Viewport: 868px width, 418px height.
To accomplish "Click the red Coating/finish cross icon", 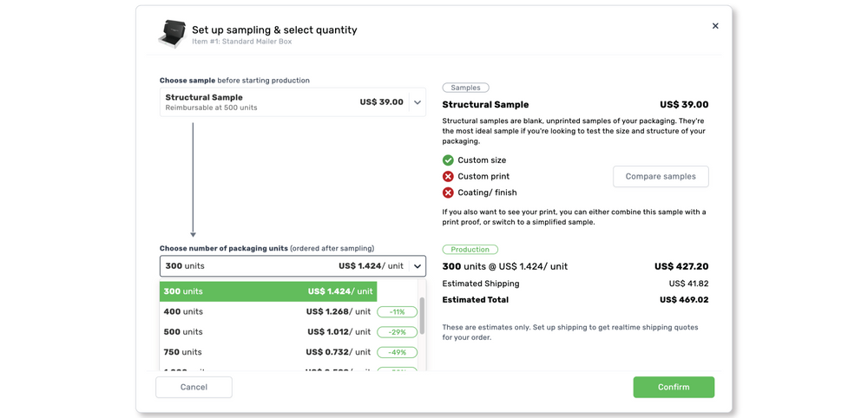I will 449,193.
